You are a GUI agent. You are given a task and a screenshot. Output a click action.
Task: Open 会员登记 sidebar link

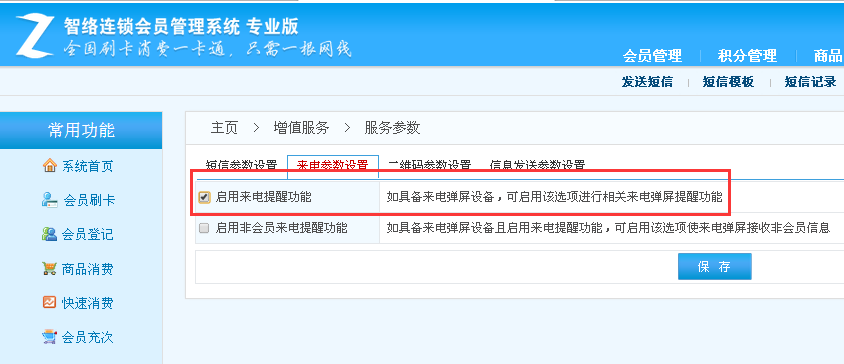tap(87, 235)
